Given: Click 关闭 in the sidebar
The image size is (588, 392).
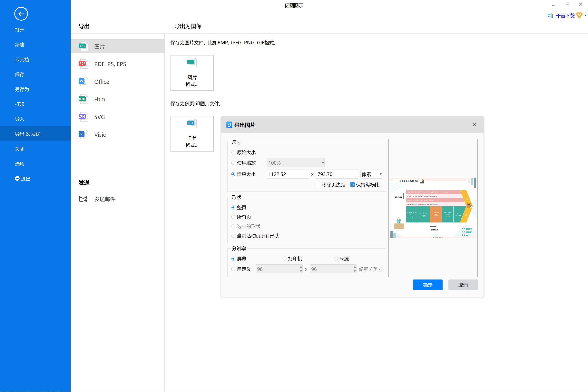Looking at the screenshot, I should pyautogui.click(x=19, y=149).
